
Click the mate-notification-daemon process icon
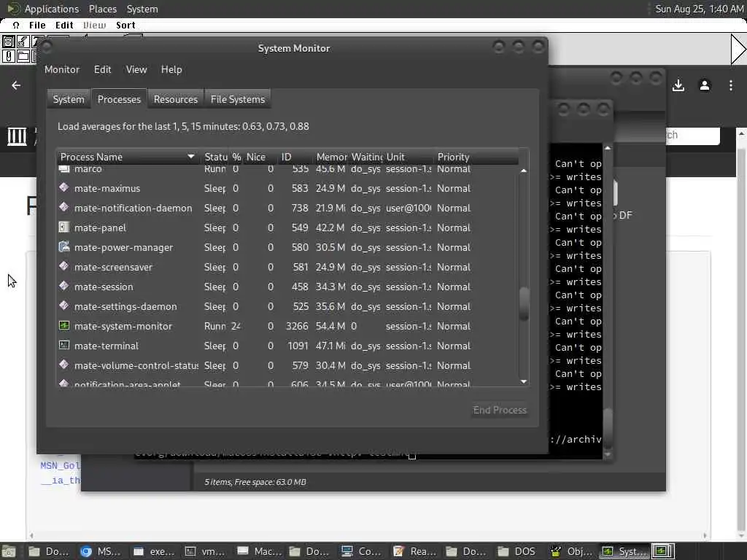64,207
